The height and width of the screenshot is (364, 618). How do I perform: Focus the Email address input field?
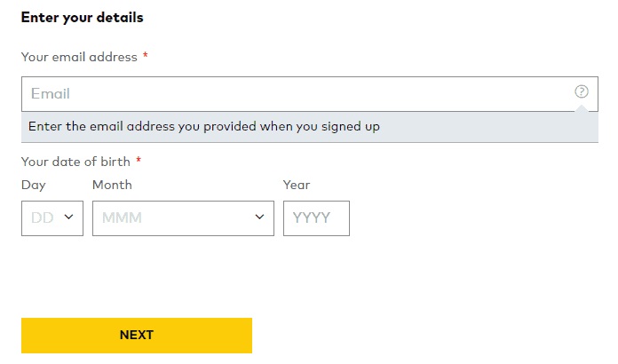[x=310, y=94]
